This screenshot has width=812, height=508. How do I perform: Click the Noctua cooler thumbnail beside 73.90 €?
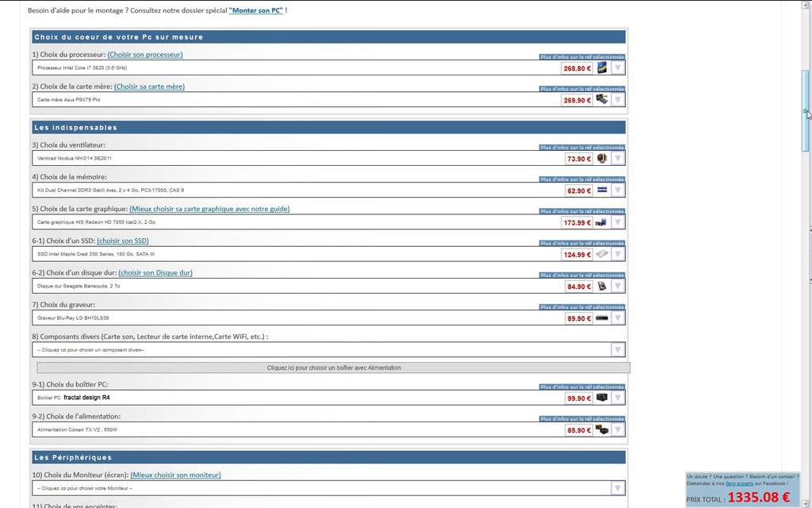(x=602, y=158)
